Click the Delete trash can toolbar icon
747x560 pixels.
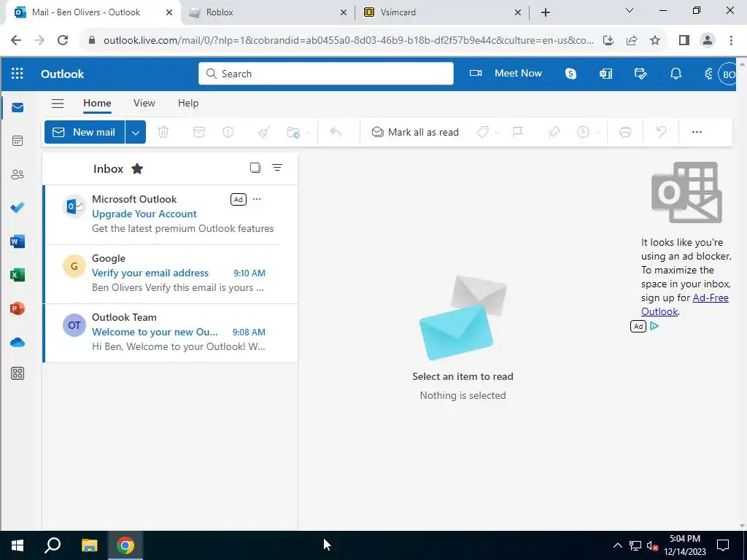(163, 132)
